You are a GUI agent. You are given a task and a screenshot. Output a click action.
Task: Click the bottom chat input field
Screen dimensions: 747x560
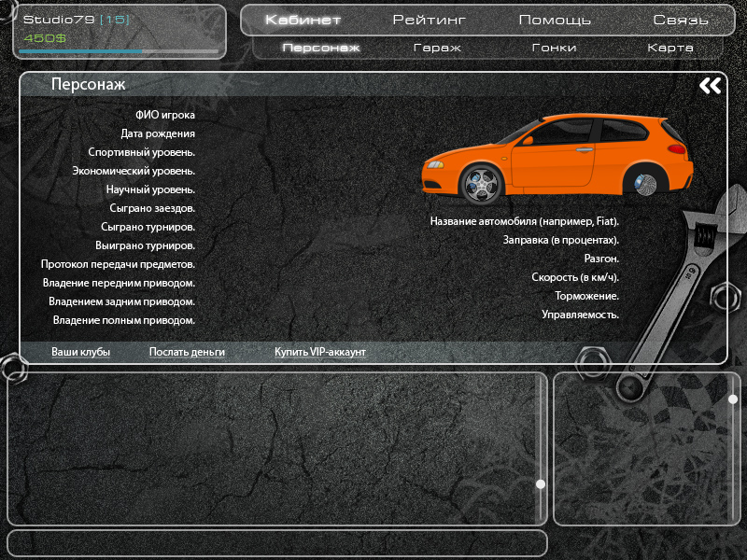[x=277, y=543]
